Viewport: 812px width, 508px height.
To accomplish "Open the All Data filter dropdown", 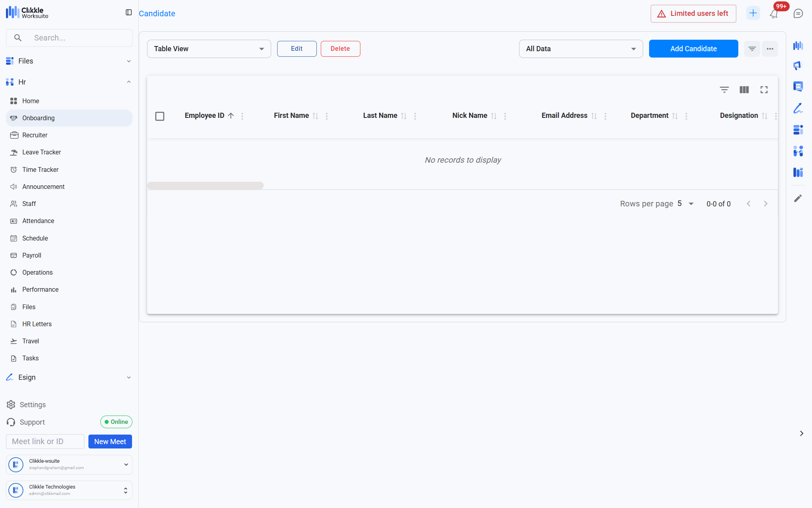I will coord(580,49).
